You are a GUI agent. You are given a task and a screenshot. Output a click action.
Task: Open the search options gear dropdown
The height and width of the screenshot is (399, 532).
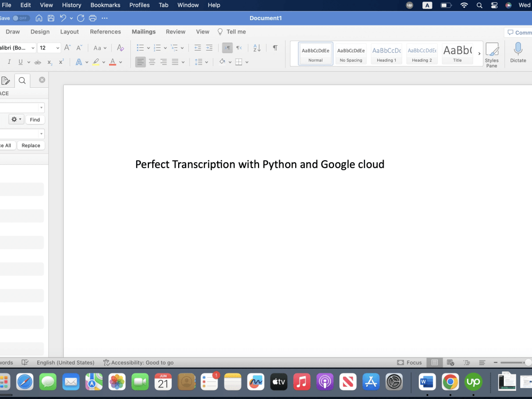tap(16, 119)
